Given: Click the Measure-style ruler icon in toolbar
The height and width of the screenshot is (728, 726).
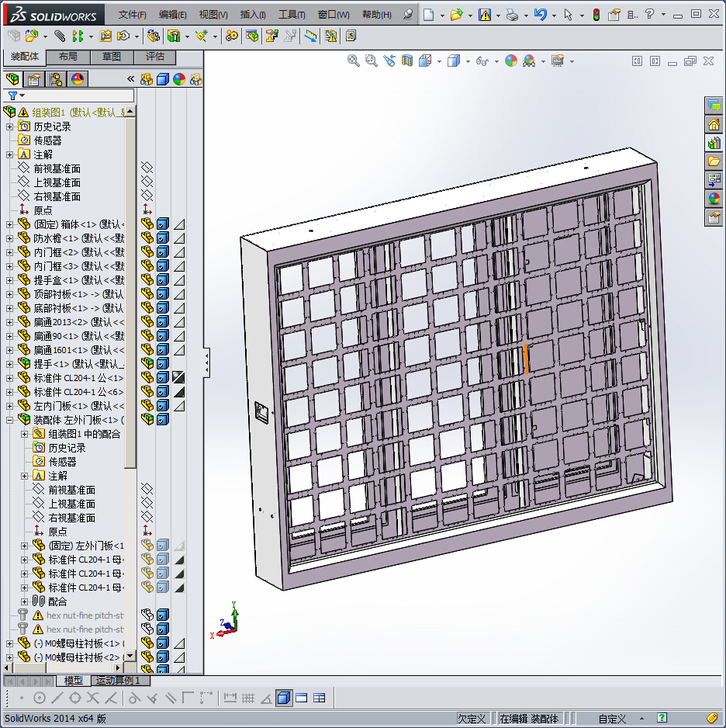Looking at the screenshot, I should click(310, 36).
